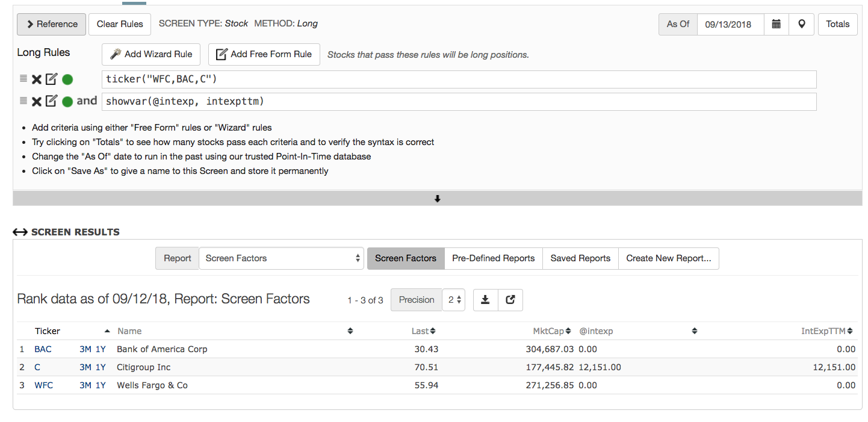Edit the showvar rule with pencil icon

(52, 101)
